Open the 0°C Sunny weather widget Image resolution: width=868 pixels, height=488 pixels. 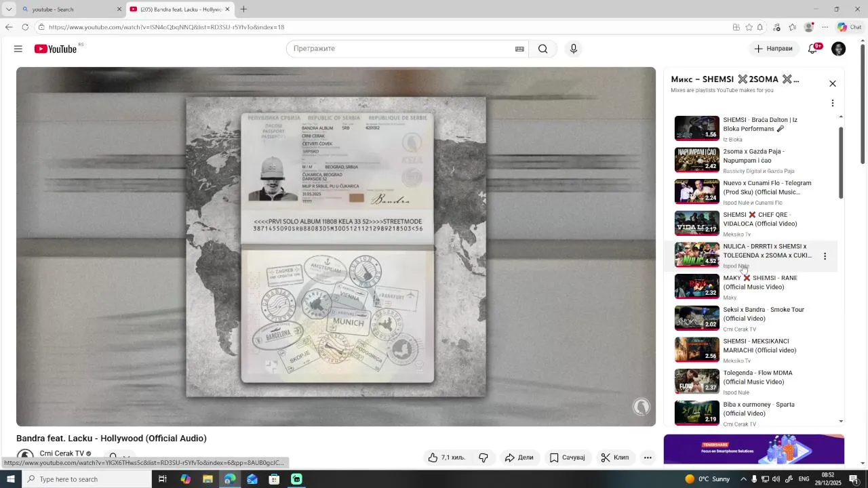pos(707,479)
